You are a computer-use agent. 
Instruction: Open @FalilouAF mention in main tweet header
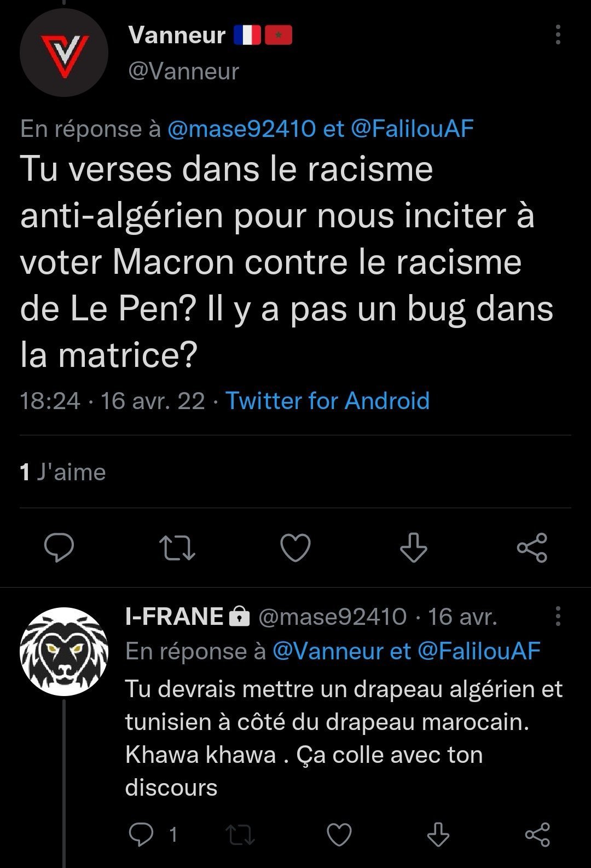pyautogui.click(x=412, y=129)
